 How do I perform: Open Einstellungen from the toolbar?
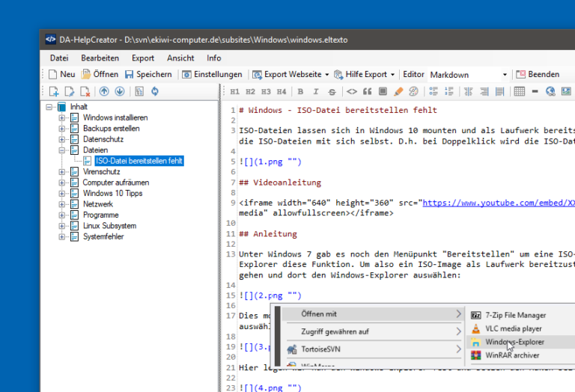[x=212, y=75]
